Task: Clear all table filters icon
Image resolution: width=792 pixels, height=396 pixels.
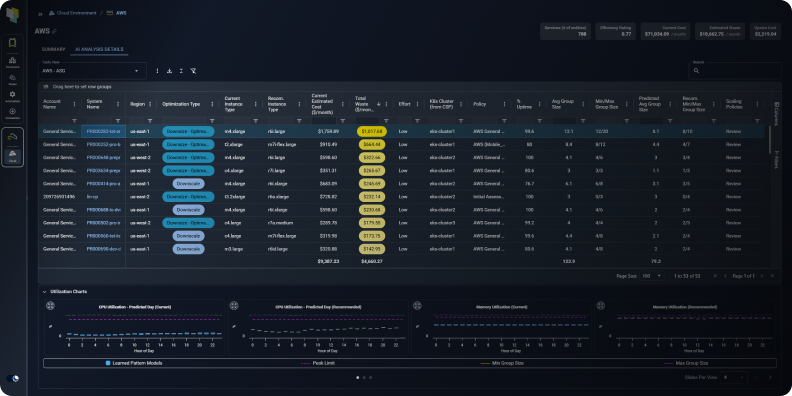Action: (193, 71)
